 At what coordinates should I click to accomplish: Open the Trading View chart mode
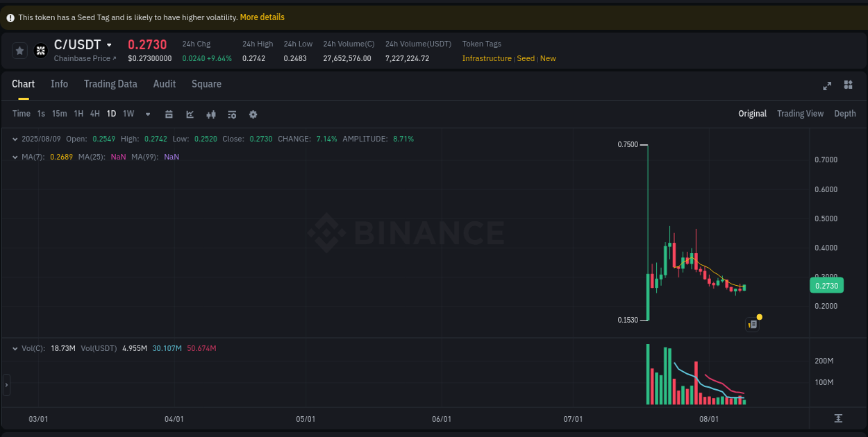800,114
